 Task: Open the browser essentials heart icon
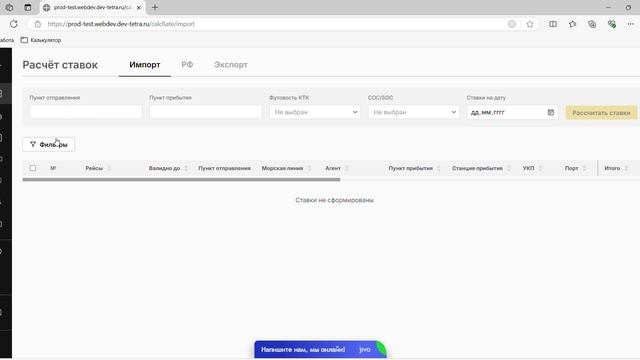[x=611, y=24]
